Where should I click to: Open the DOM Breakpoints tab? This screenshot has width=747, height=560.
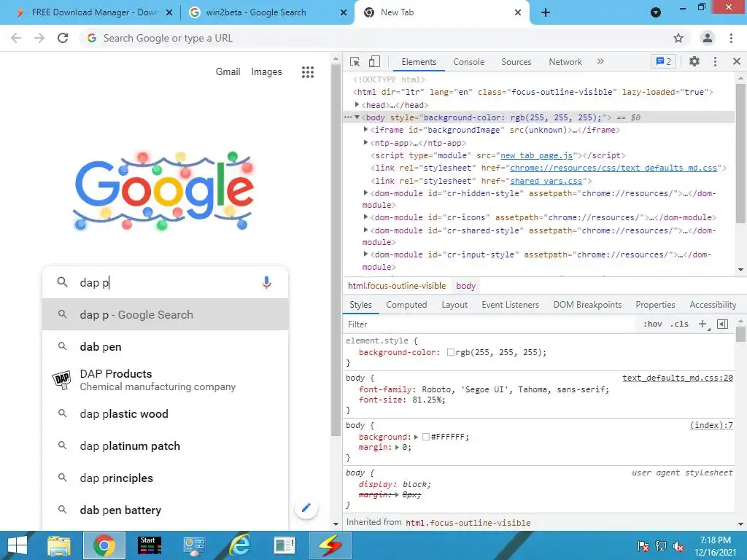tap(587, 305)
